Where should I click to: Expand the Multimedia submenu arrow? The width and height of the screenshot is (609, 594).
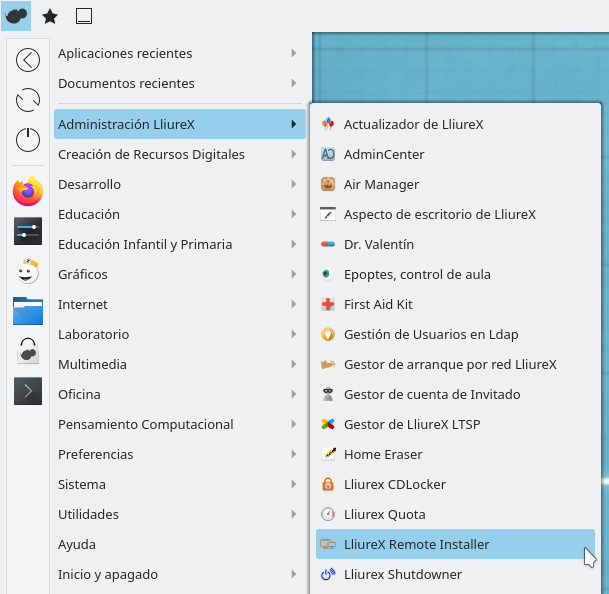click(x=293, y=364)
